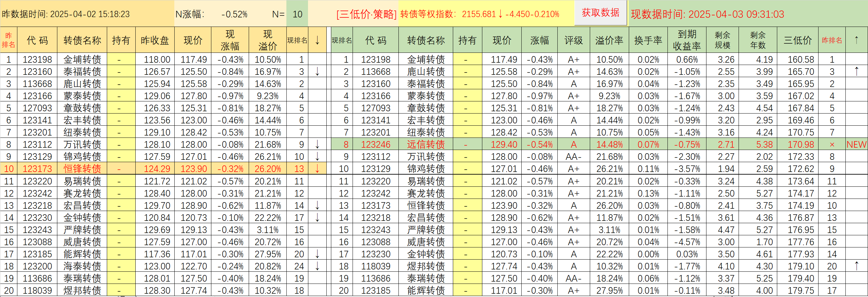Select 锦鸡转债 换手率 value 0.11%
Image resolution: width=868 pixels, height=297 pixels.
(x=648, y=169)
